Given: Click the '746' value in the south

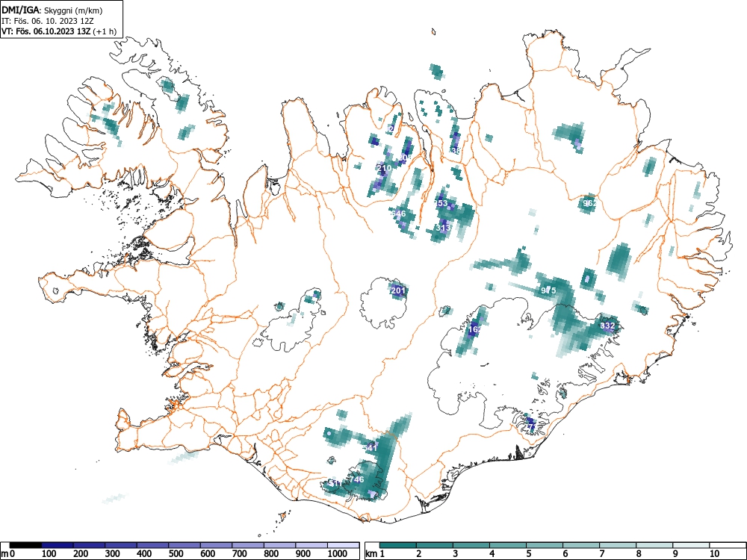Looking at the screenshot, I should (357, 479).
